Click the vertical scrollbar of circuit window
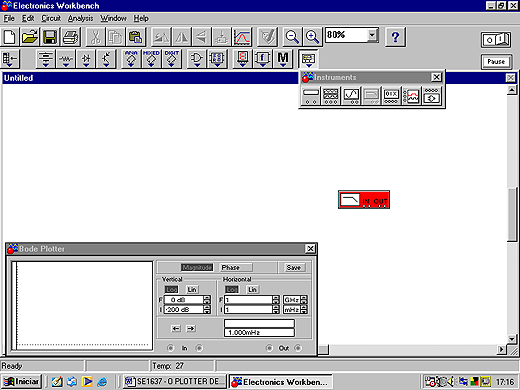This screenshot has width=520, height=390. (x=512, y=213)
